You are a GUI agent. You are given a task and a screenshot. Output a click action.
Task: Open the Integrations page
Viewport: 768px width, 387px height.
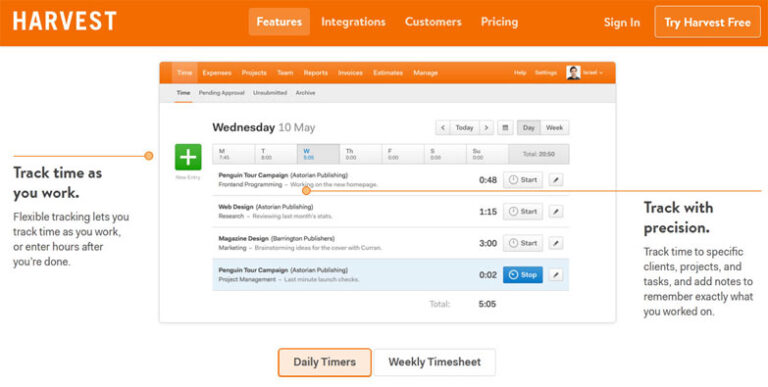coord(353,22)
